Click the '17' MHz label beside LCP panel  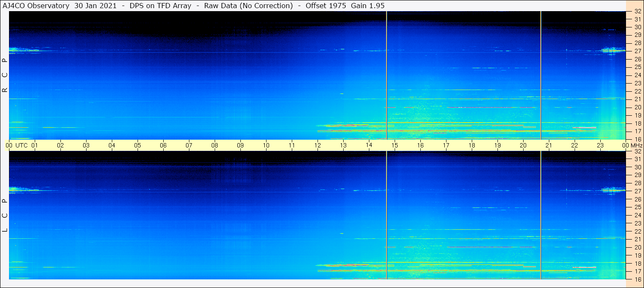pyautogui.click(x=638, y=271)
